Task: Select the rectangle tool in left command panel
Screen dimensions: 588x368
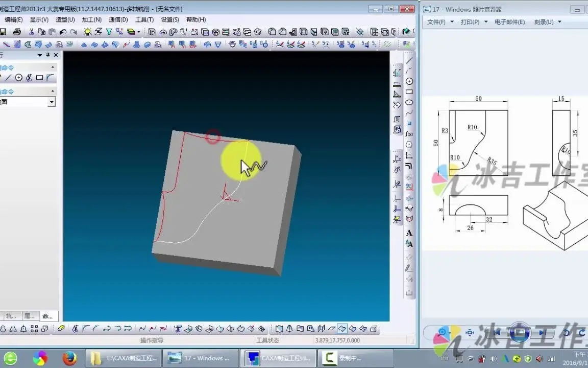Action: click(x=39, y=78)
